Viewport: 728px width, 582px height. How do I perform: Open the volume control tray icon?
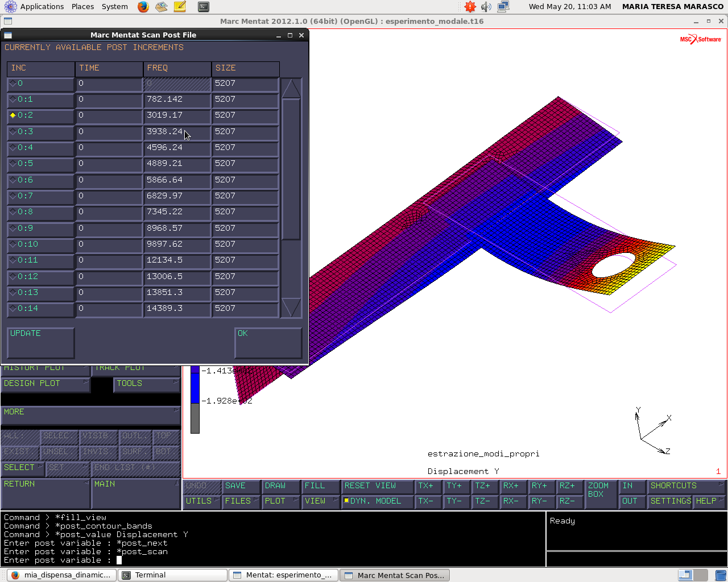[486, 7]
